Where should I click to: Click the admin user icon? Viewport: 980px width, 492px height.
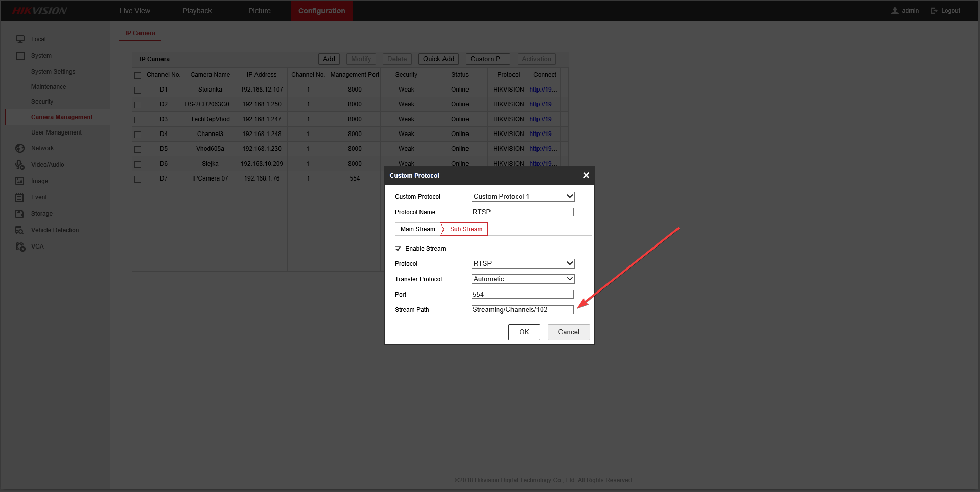pos(895,11)
